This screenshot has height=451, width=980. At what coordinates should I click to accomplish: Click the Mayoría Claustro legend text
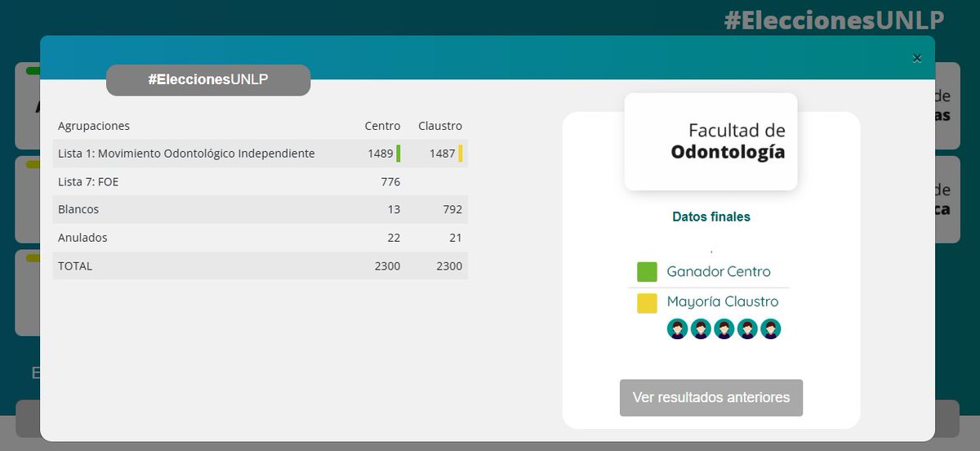pos(723,301)
